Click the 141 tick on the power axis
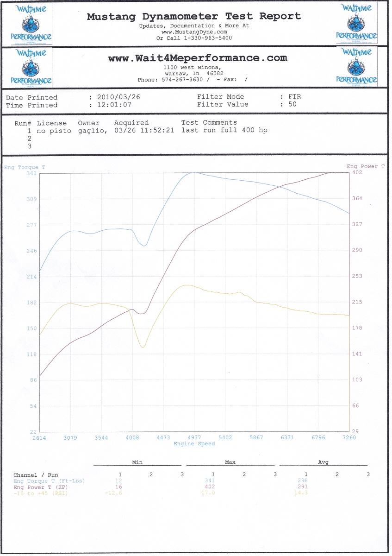 (357, 354)
